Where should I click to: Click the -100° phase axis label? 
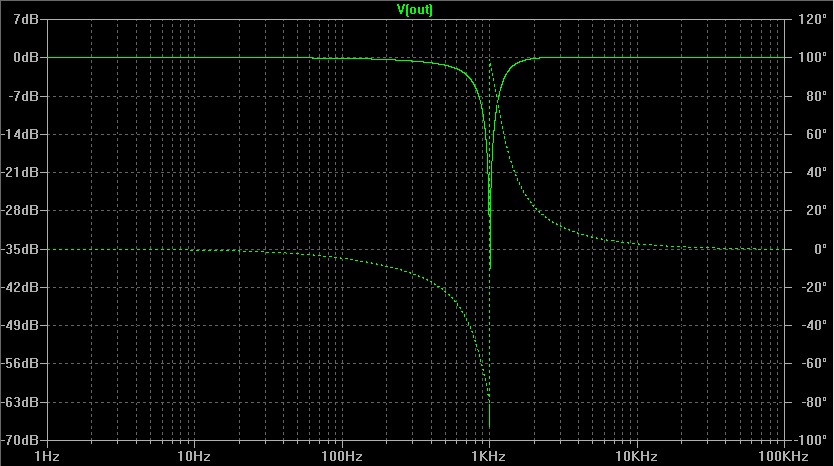tap(811, 440)
